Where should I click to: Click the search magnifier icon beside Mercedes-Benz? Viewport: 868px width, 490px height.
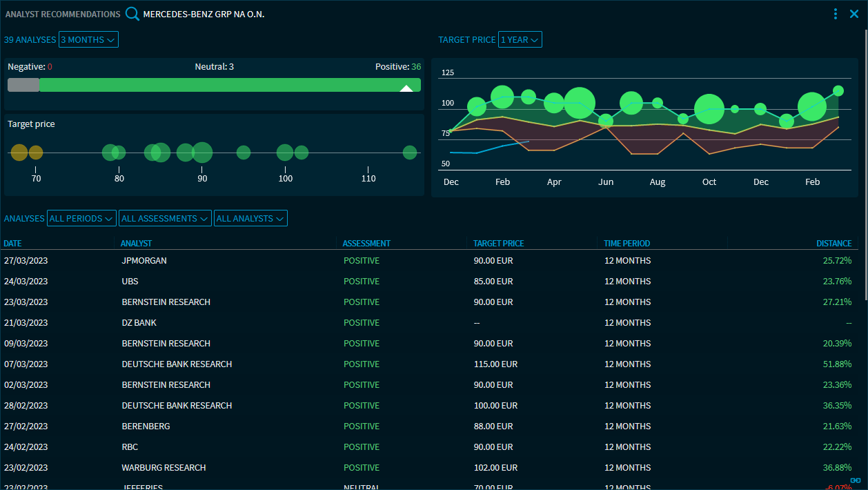(x=132, y=14)
